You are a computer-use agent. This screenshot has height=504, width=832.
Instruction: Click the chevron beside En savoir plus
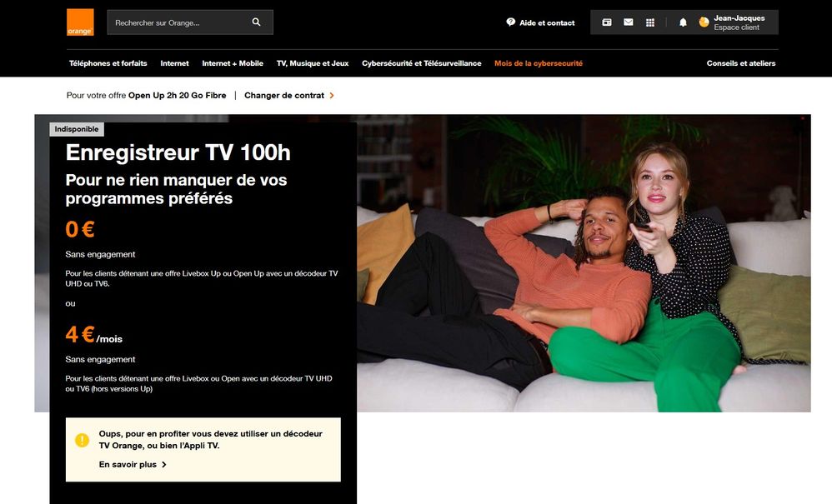coord(164,464)
